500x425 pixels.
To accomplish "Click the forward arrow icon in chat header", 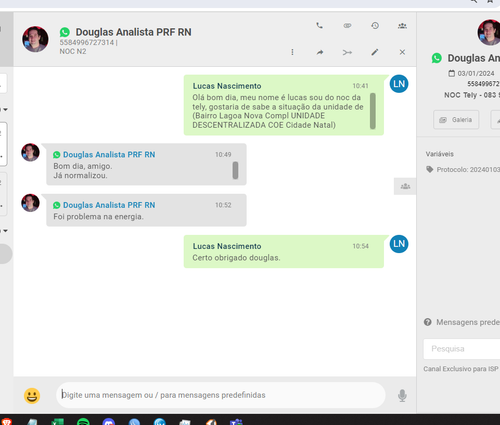I will (320, 52).
